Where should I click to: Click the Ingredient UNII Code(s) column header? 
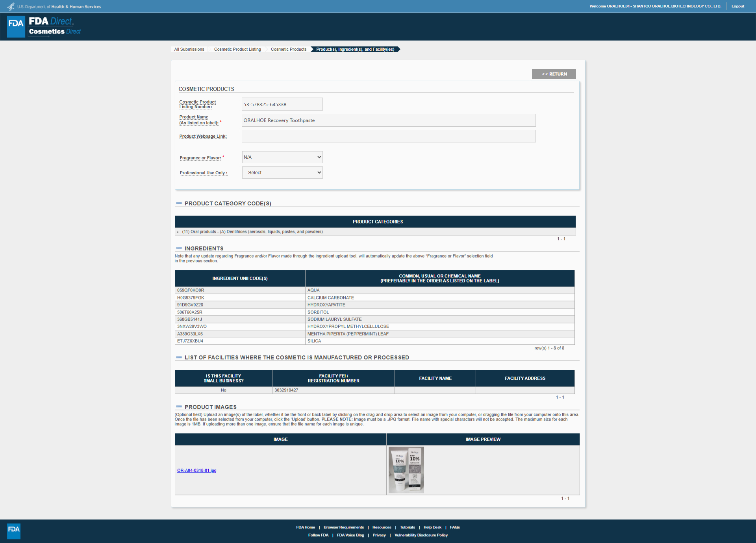pos(240,279)
